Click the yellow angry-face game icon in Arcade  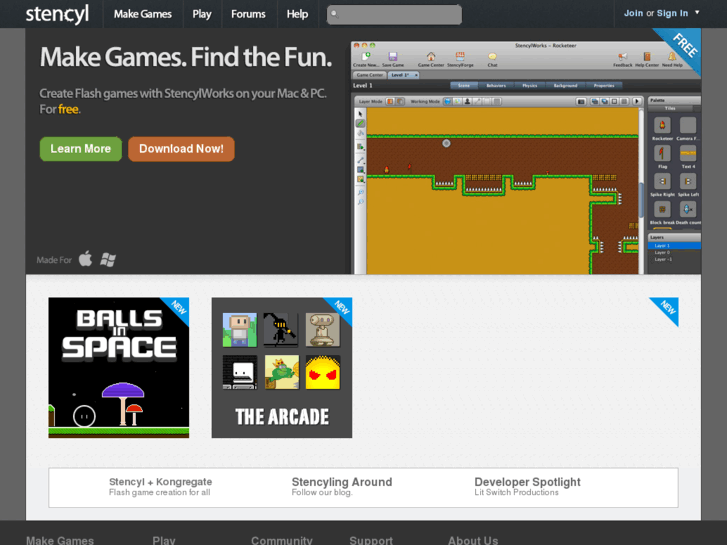(x=323, y=372)
